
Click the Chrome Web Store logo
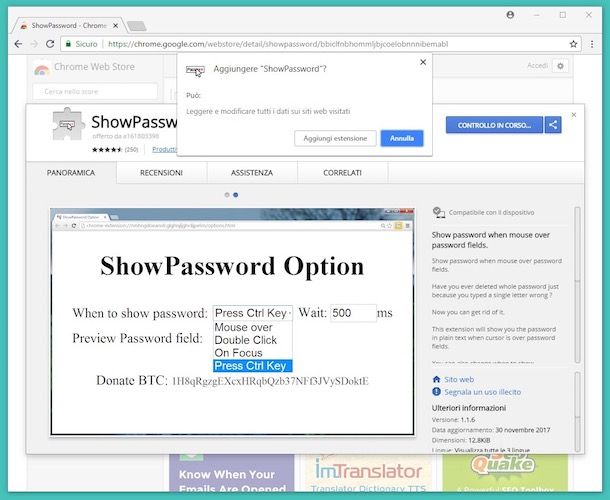42,69
